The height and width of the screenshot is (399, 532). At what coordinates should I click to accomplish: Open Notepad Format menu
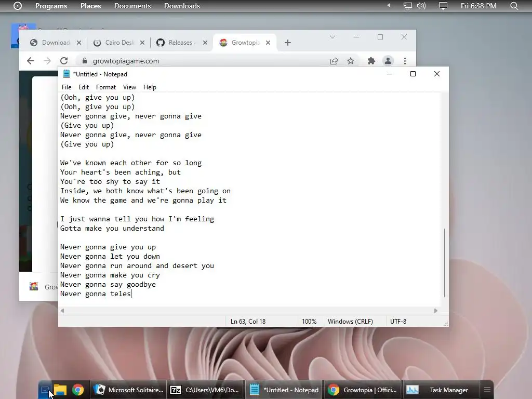pos(106,87)
